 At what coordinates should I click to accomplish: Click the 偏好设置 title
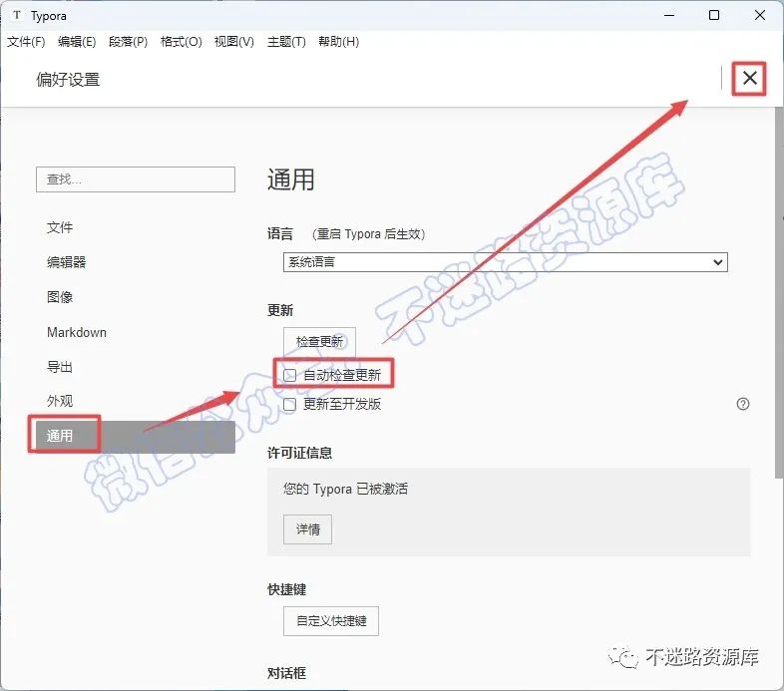click(x=68, y=80)
